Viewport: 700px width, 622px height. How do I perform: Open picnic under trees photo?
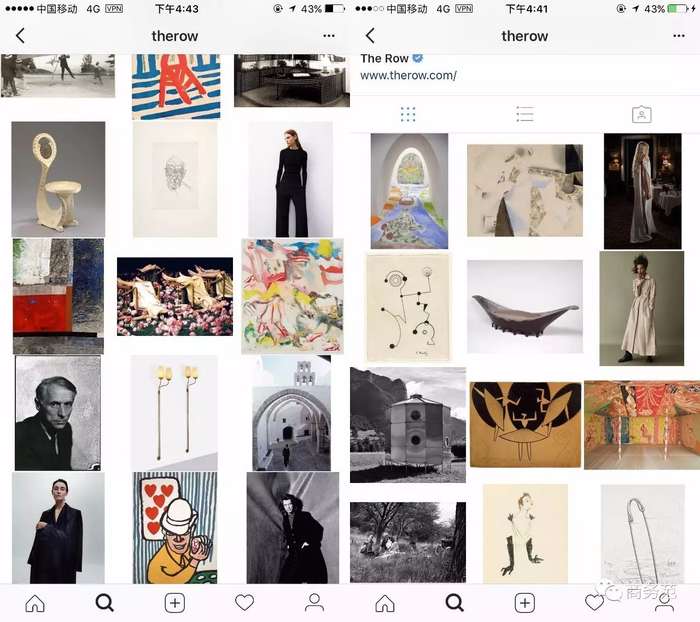coord(408,542)
